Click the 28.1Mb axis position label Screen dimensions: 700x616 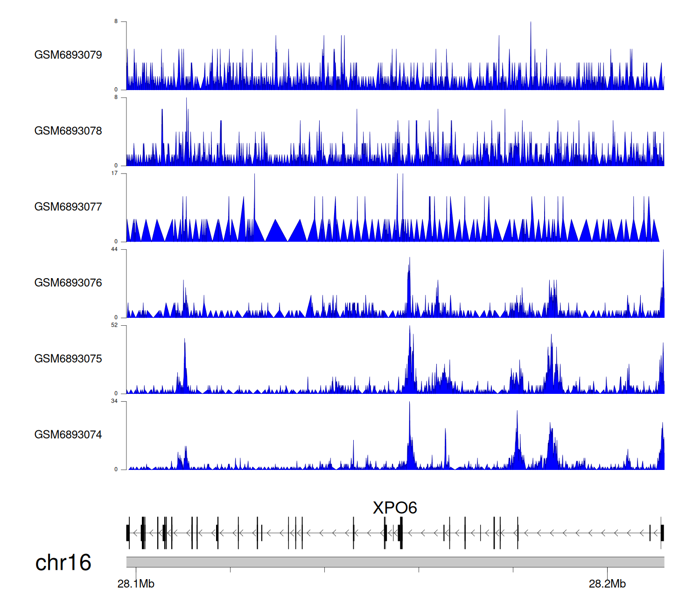pos(136,584)
